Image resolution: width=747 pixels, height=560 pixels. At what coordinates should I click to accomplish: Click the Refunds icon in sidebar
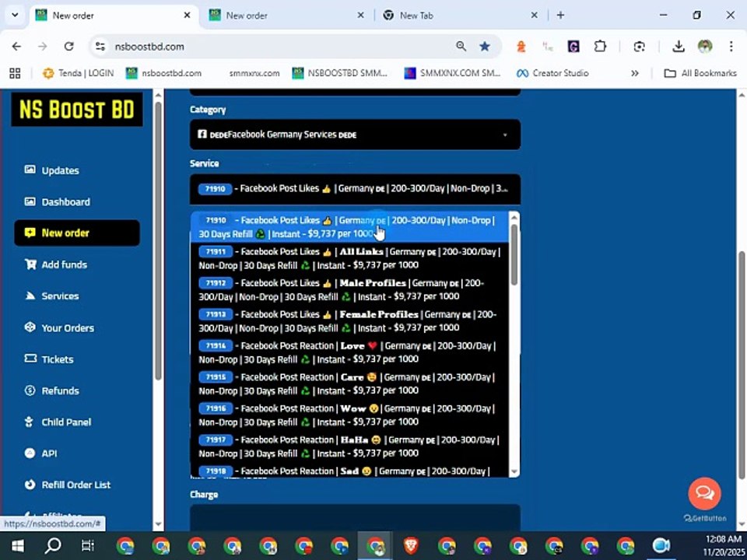pyautogui.click(x=30, y=390)
